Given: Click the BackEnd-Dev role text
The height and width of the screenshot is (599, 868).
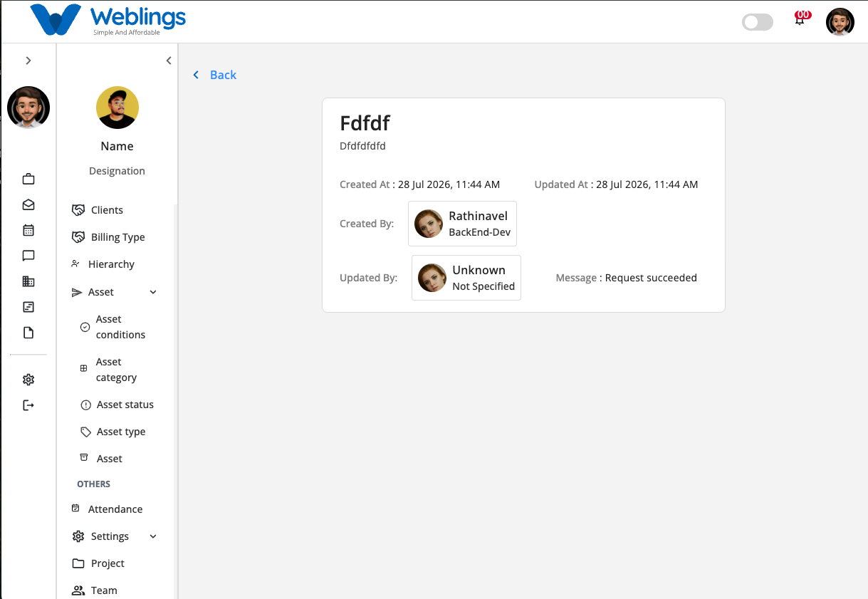Looking at the screenshot, I should coord(480,232).
